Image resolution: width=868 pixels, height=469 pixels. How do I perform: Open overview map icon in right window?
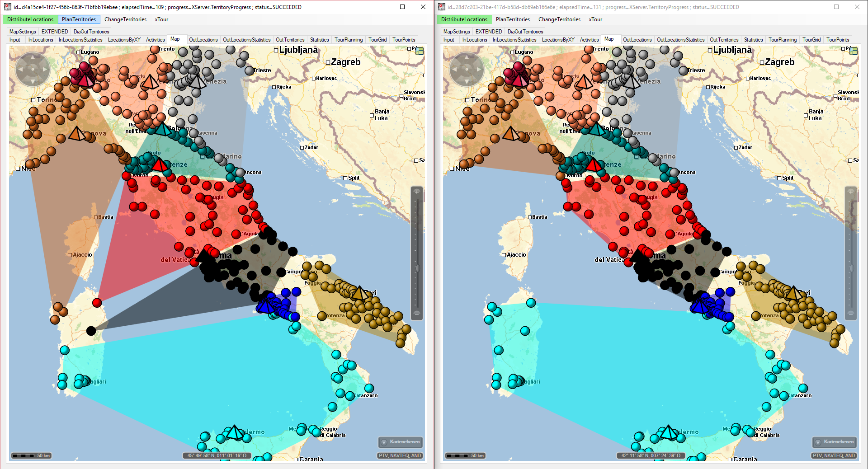coord(853,51)
